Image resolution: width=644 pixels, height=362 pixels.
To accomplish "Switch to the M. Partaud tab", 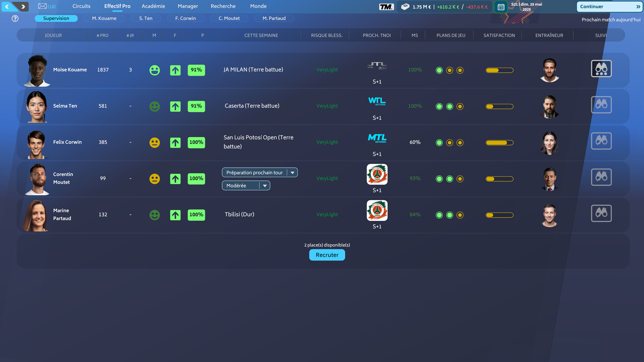I will (274, 18).
